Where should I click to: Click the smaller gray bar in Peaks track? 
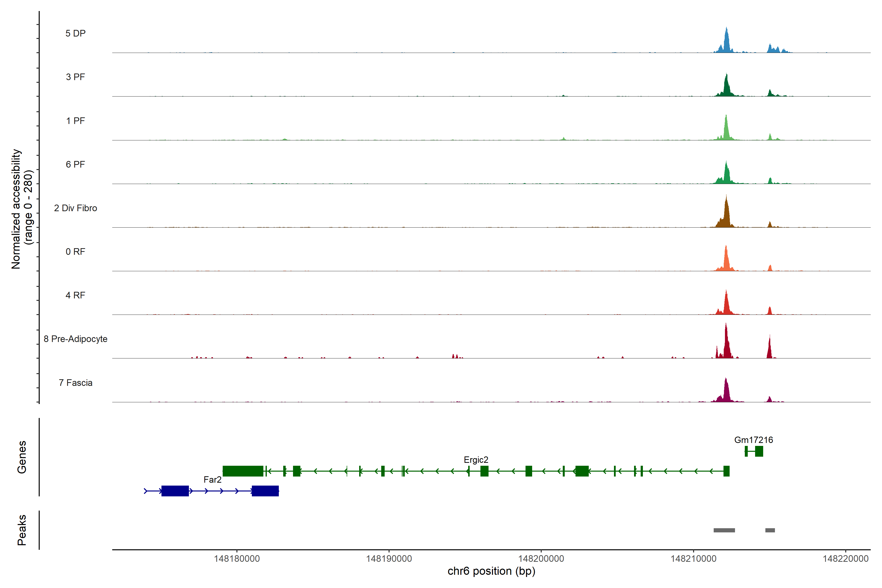tap(770, 530)
